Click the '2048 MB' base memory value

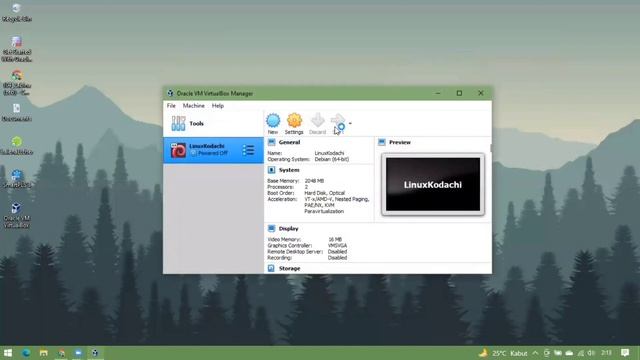coord(314,181)
